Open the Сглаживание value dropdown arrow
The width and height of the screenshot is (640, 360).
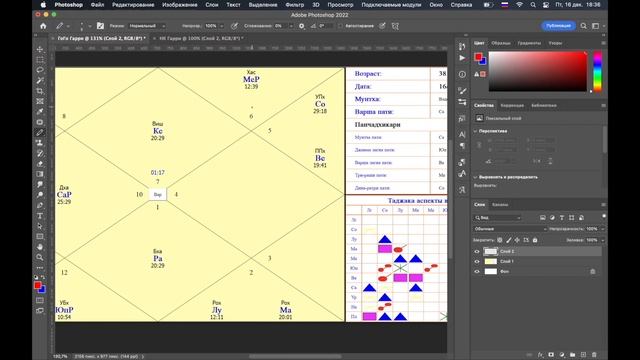pos(291,26)
